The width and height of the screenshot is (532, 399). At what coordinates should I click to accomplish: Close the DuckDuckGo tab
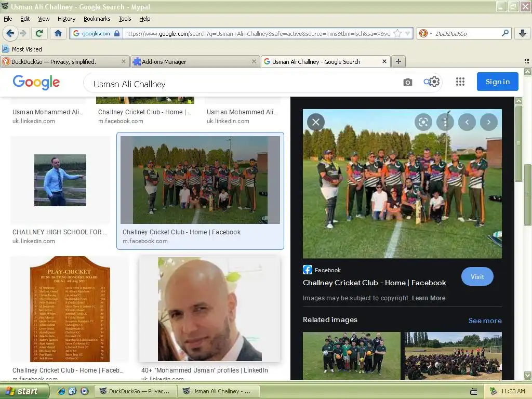click(x=124, y=61)
